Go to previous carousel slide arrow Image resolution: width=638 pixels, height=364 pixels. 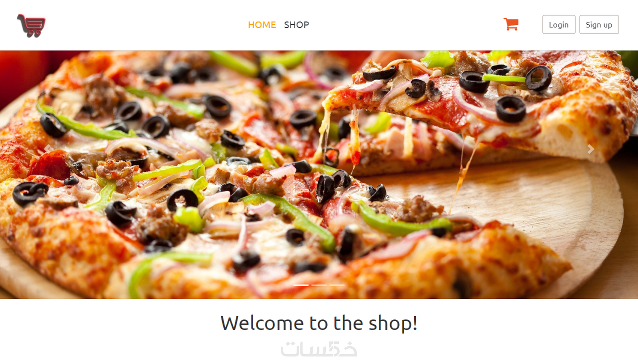[47, 149]
